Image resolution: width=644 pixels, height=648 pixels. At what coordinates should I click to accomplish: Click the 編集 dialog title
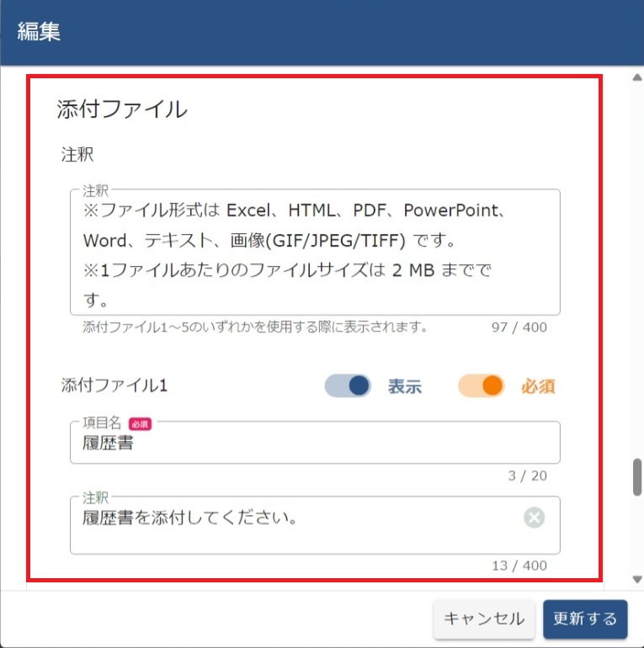coord(39,32)
